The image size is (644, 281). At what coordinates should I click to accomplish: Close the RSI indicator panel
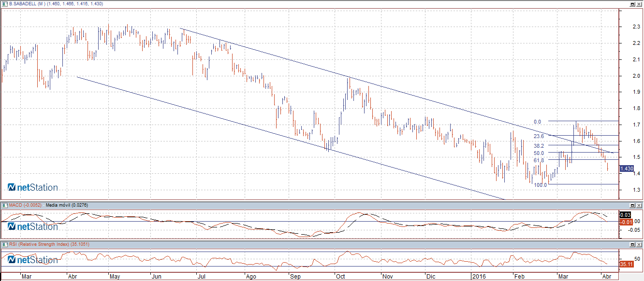click(639, 244)
